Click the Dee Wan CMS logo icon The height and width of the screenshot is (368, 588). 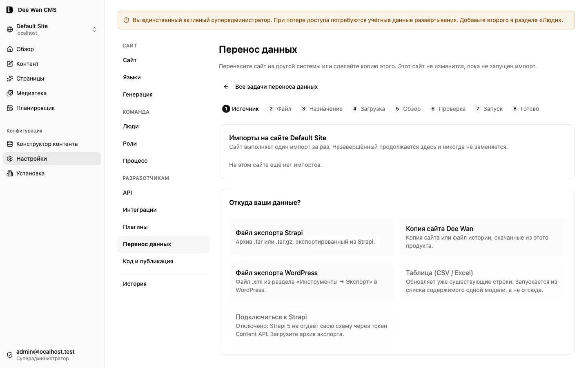point(10,10)
